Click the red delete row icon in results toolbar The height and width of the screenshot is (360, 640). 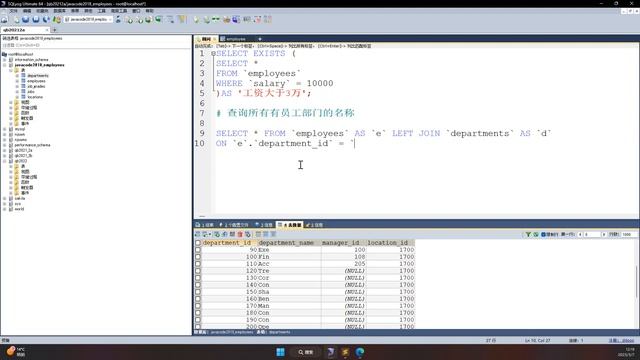(x=240, y=234)
